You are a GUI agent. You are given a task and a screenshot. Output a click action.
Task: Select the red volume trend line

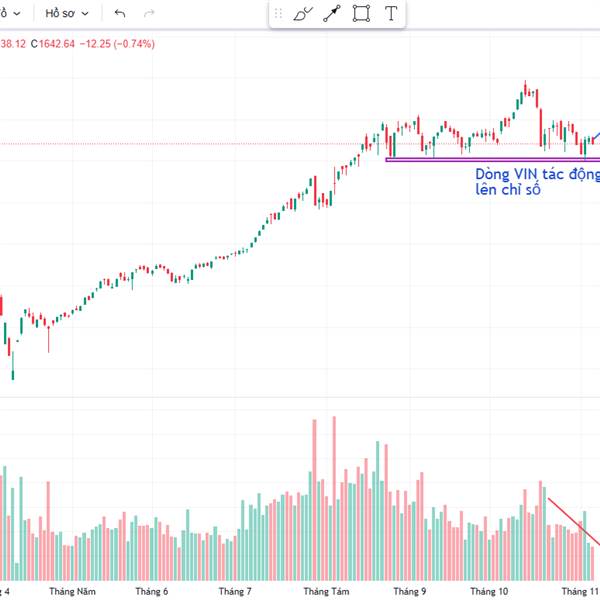click(572, 516)
